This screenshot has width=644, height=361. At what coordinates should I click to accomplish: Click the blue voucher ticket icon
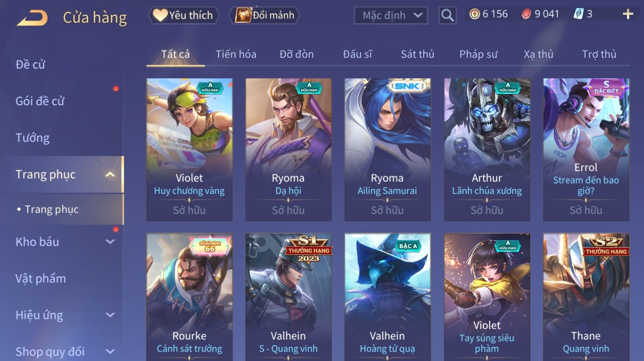tap(578, 14)
